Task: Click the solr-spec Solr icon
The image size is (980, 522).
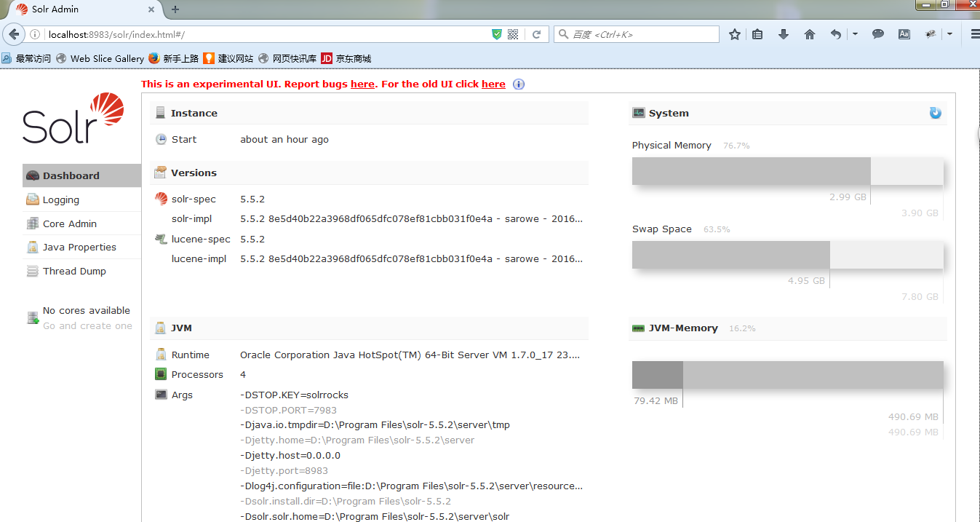Action: pyautogui.click(x=161, y=199)
